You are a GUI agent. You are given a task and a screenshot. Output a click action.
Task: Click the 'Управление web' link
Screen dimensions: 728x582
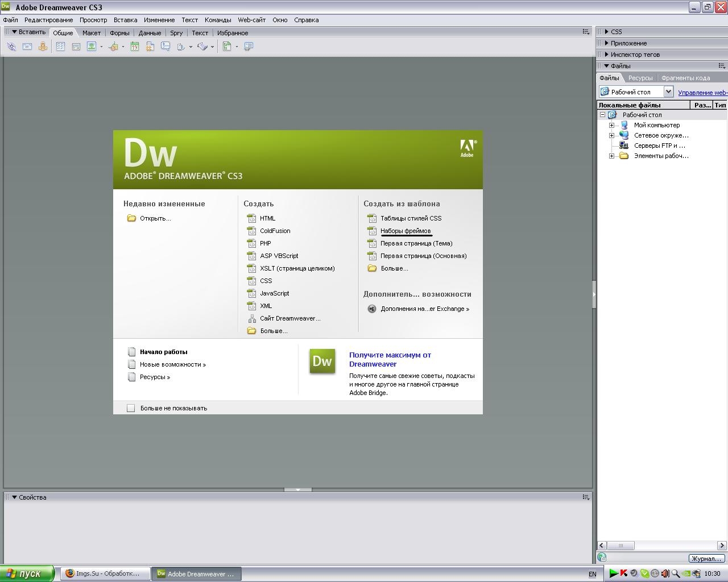pos(702,92)
